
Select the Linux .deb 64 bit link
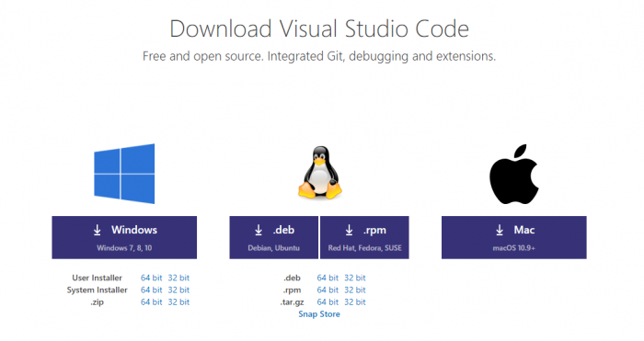(328, 278)
